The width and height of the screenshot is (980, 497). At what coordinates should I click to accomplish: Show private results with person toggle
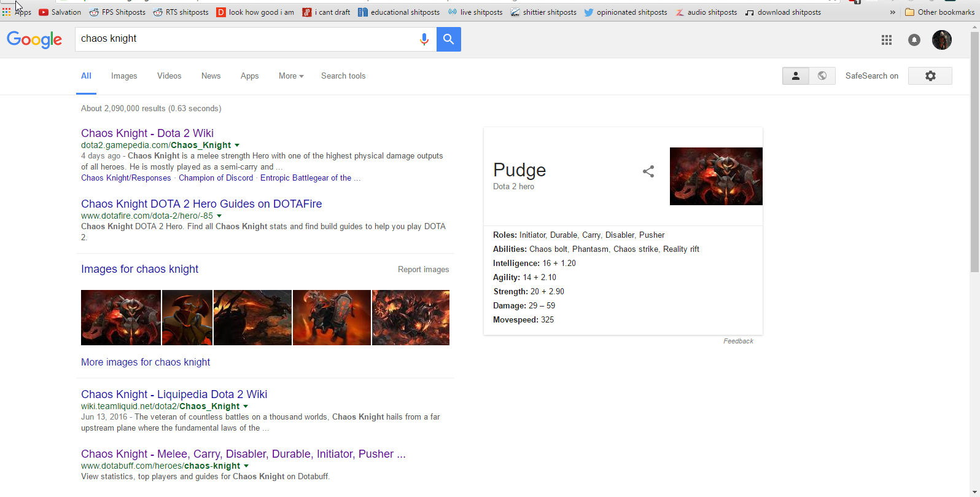[x=795, y=76]
